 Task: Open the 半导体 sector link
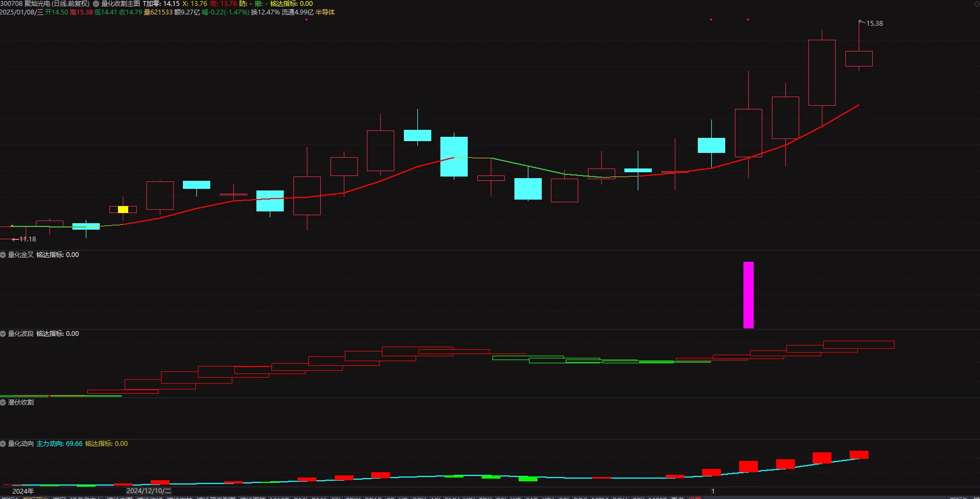tap(325, 12)
